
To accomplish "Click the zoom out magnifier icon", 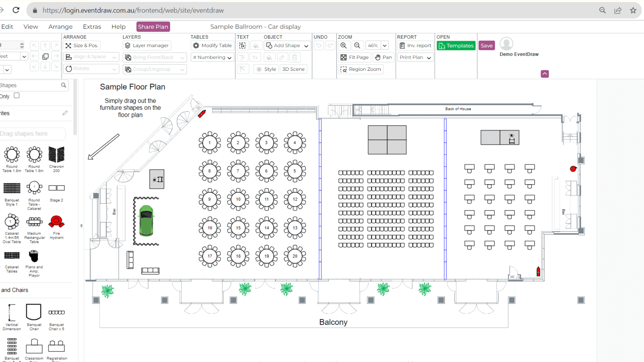I will point(357,46).
